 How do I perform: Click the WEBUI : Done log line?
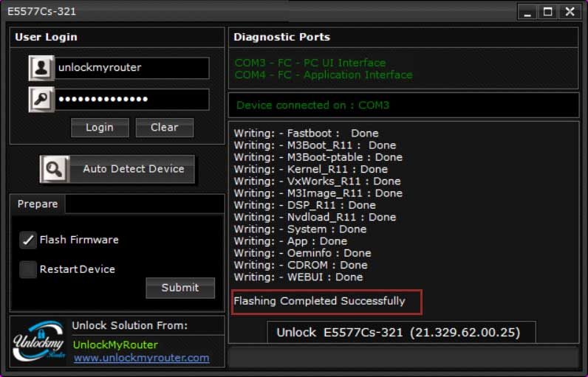point(298,277)
